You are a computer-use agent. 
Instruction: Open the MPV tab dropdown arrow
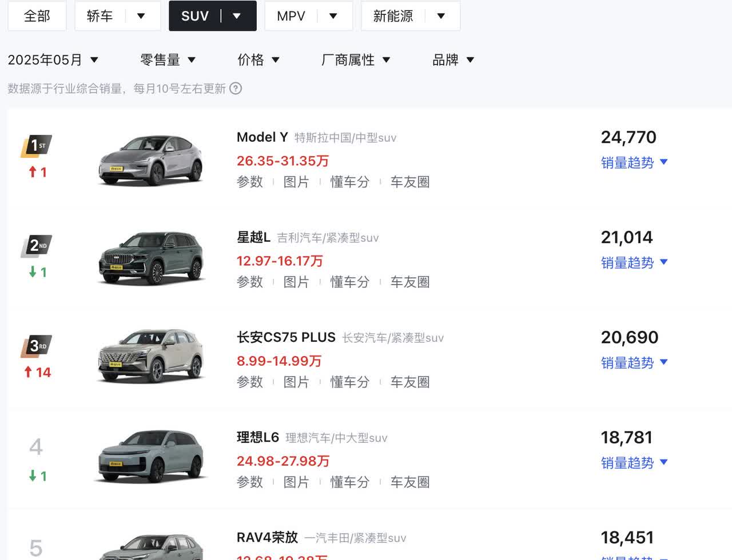tap(333, 16)
